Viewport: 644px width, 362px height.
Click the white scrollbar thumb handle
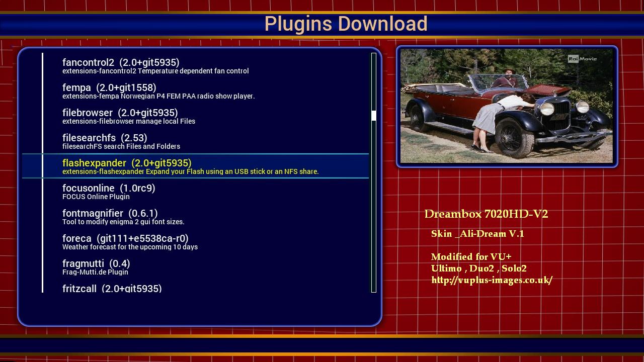pos(374,116)
